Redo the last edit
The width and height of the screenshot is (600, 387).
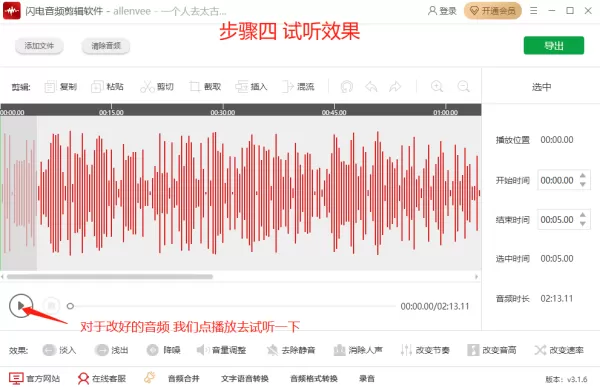395,87
